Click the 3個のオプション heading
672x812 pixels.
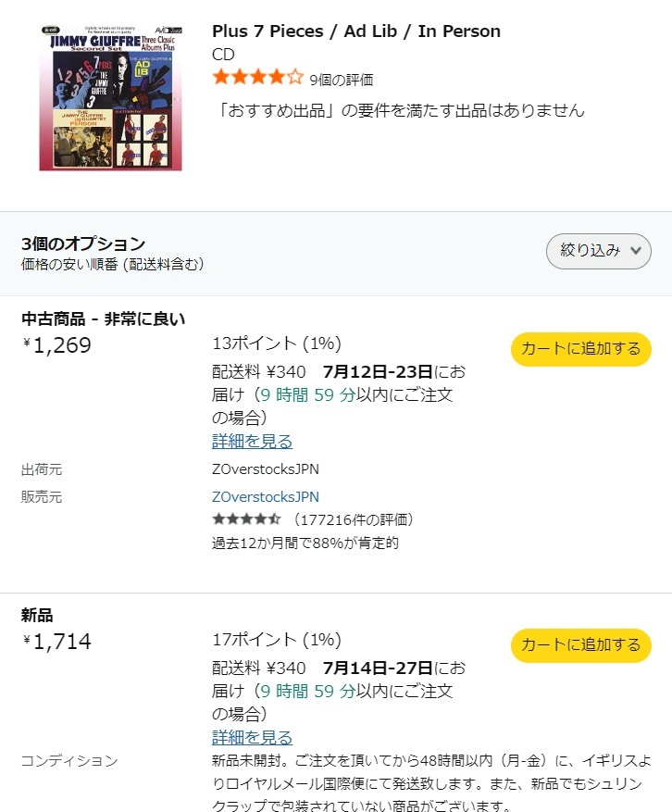(83, 244)
